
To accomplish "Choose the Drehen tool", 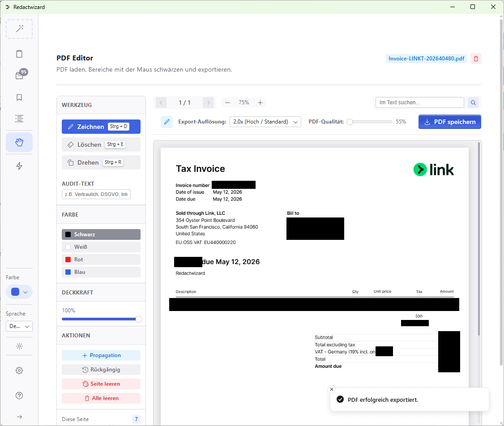I will click(x=101, y=162).
